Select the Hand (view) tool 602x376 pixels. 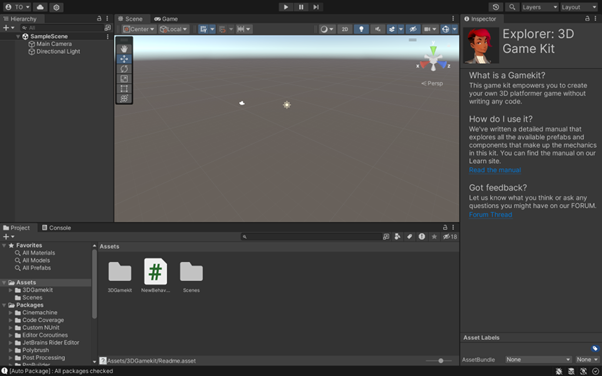tap(124, 49)
